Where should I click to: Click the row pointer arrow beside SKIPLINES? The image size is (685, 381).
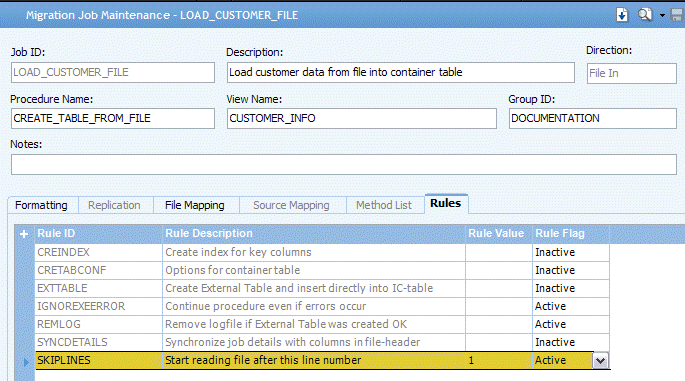26,361
